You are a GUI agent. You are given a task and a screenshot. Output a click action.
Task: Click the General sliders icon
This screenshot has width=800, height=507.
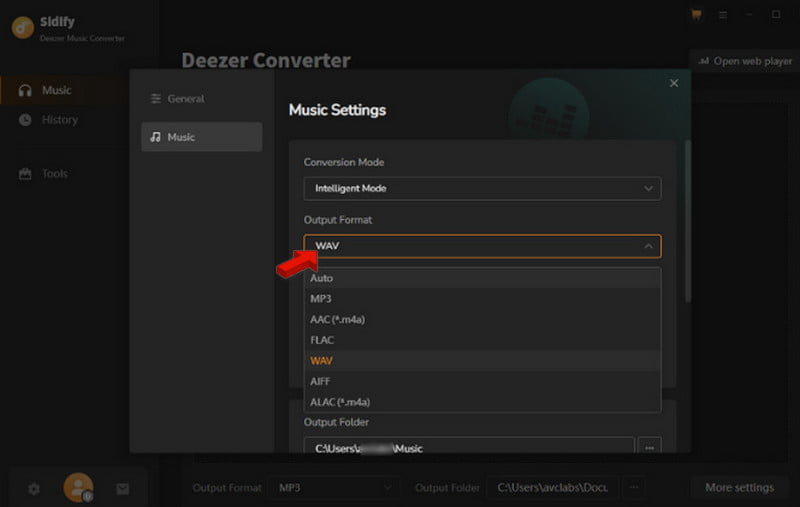156,99
